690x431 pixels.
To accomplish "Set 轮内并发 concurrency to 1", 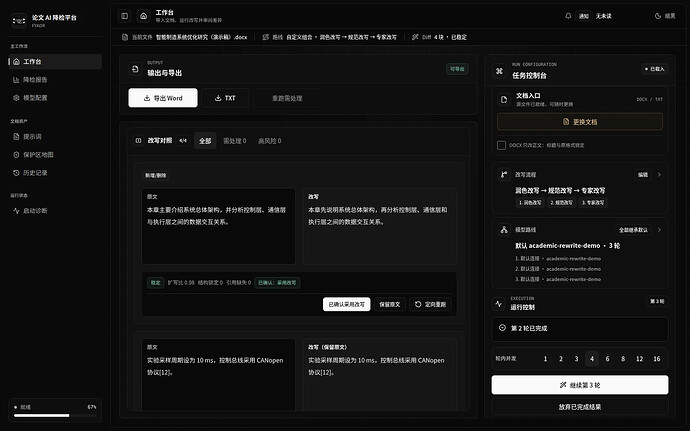I will 545,359.
